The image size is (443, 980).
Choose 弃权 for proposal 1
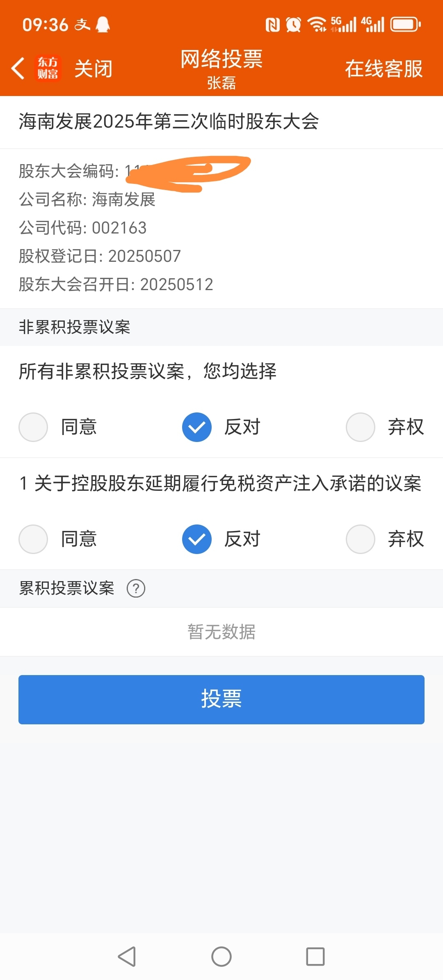pos(361,539)
